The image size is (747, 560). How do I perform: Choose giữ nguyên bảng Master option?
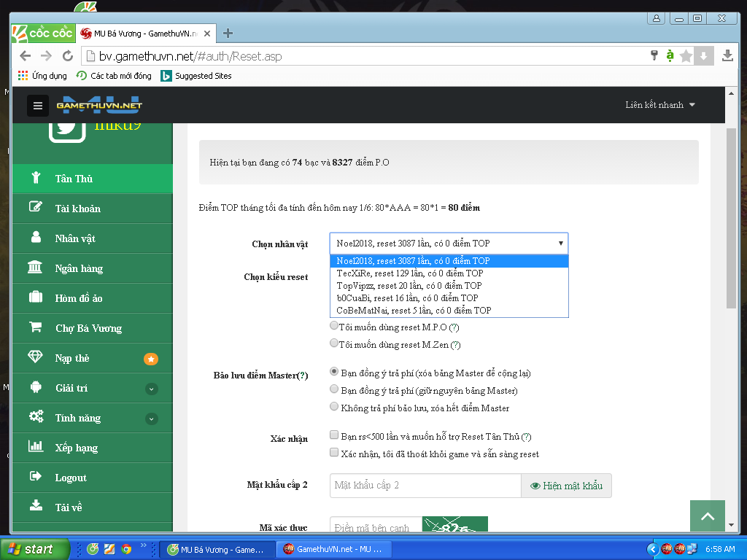(334, 389)
